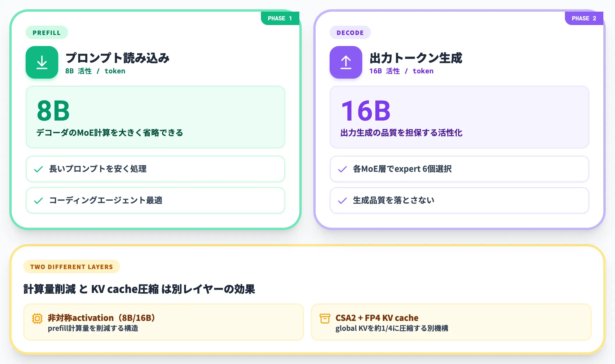Screen dimensions: 615x364
Task: Click the PREFILL pill label
Action: point(47,33)
